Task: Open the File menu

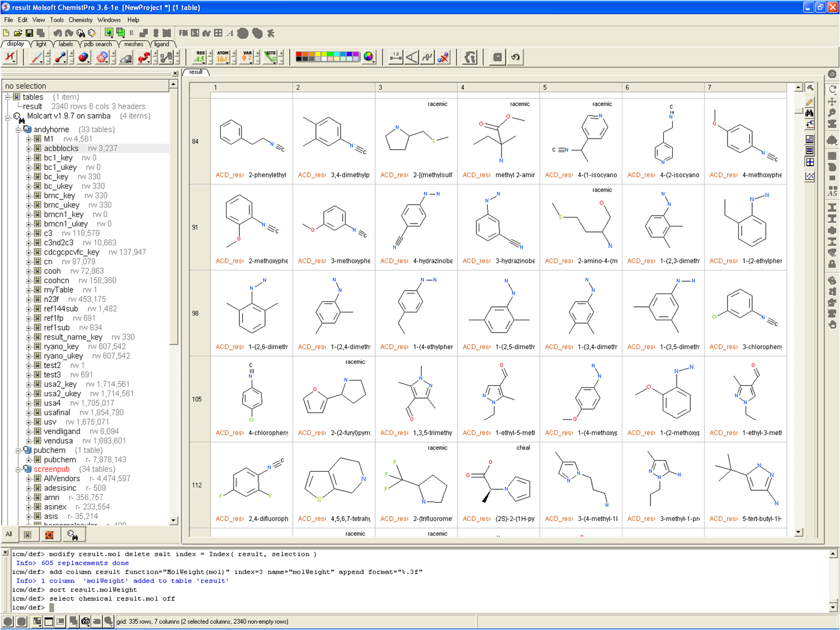Action: 8,20
